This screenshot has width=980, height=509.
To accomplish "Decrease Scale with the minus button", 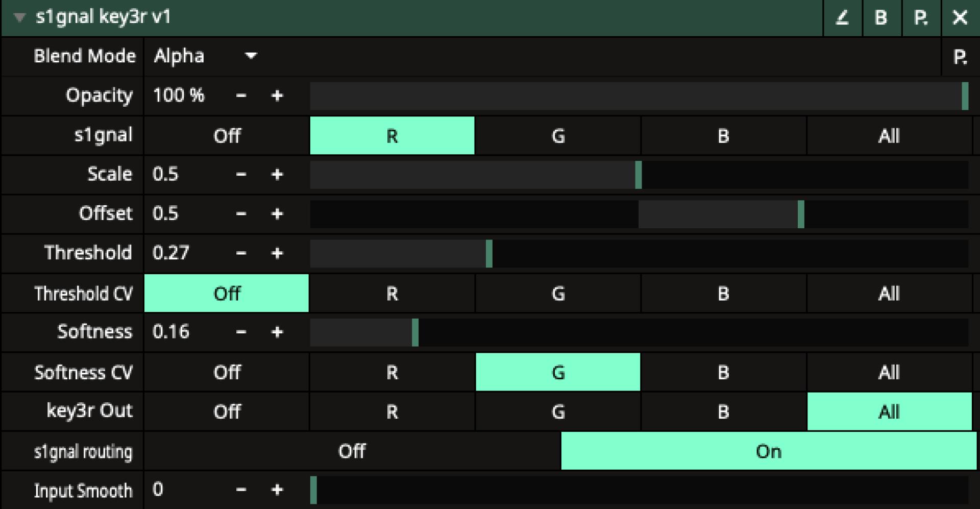I will click(241, 175).
